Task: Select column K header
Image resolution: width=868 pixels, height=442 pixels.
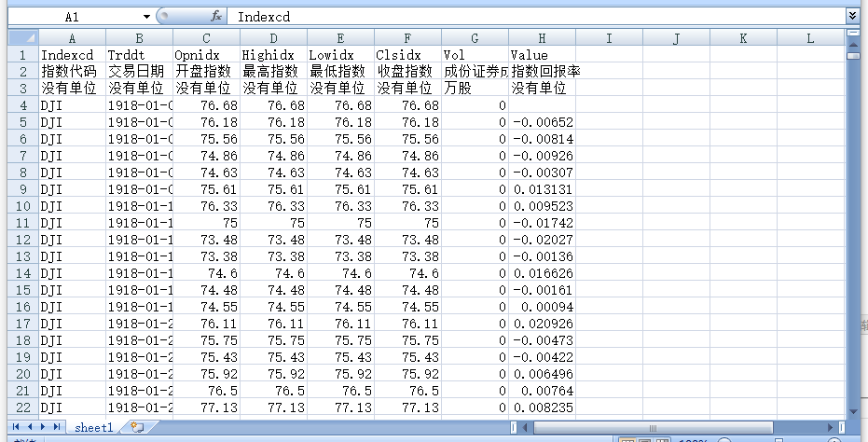Action: (x=743, y=37)
